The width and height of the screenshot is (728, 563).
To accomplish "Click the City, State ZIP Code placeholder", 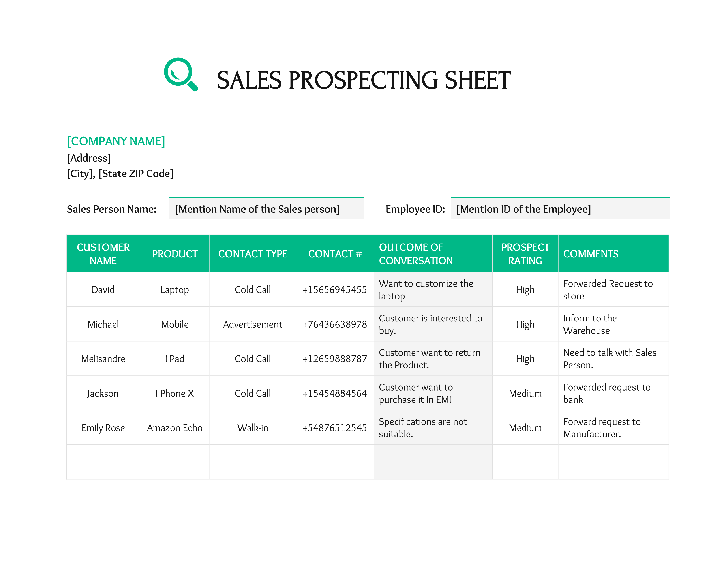I will [x=120, y=174].
